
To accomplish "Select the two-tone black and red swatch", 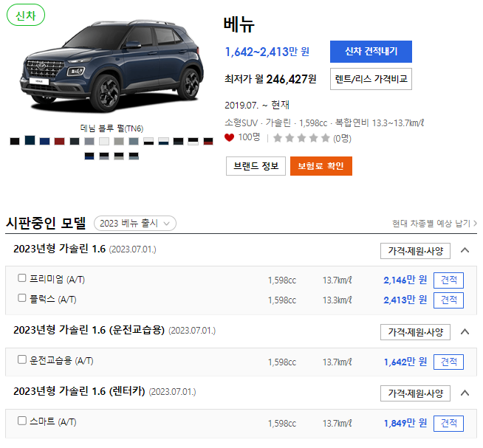I will 208,141.
